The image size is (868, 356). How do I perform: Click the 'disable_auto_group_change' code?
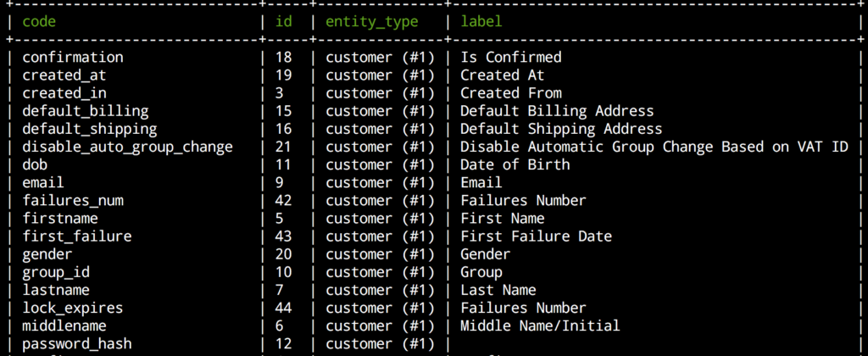pyautogui.click(x=127, y=147)
